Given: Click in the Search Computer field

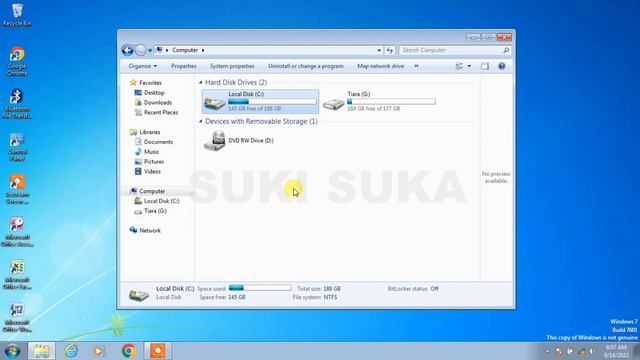Looking at the screenshot, I should coord(451,50).
